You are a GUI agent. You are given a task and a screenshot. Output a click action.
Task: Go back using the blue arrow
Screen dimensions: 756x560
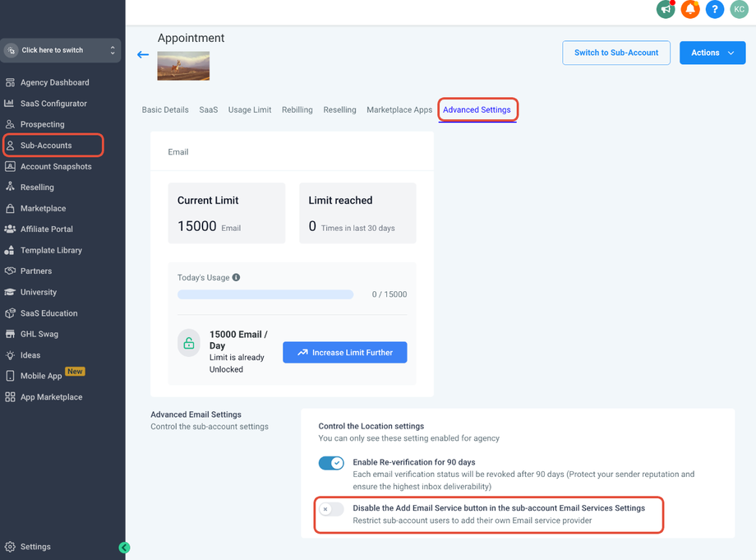pyautogui.click(x=143, y=54)
